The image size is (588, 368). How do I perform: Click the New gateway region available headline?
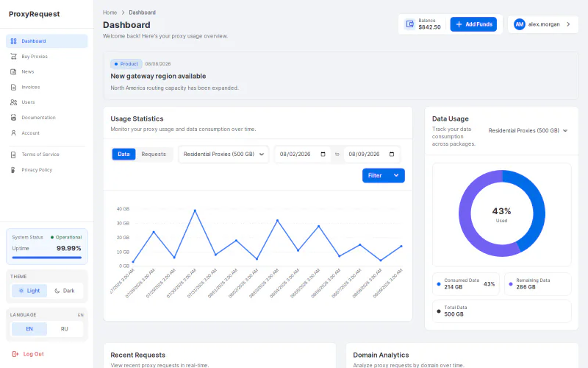click(158, 76)
